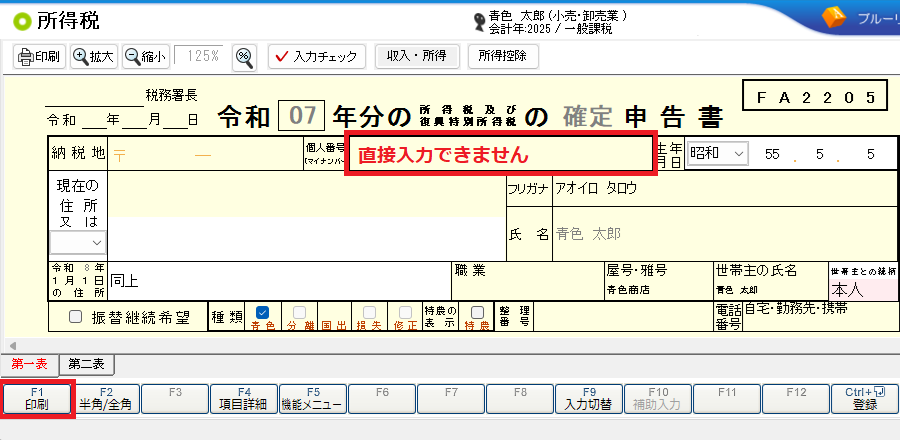Click the blue logo icon at top right
This screenshot has height=440, width=900.
(834, 17)
